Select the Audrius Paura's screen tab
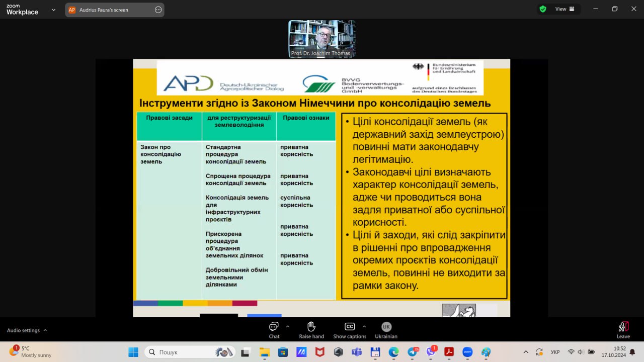The width and height of the screenshot is (644, 362). pyautogui.click(x=114, y=10)
